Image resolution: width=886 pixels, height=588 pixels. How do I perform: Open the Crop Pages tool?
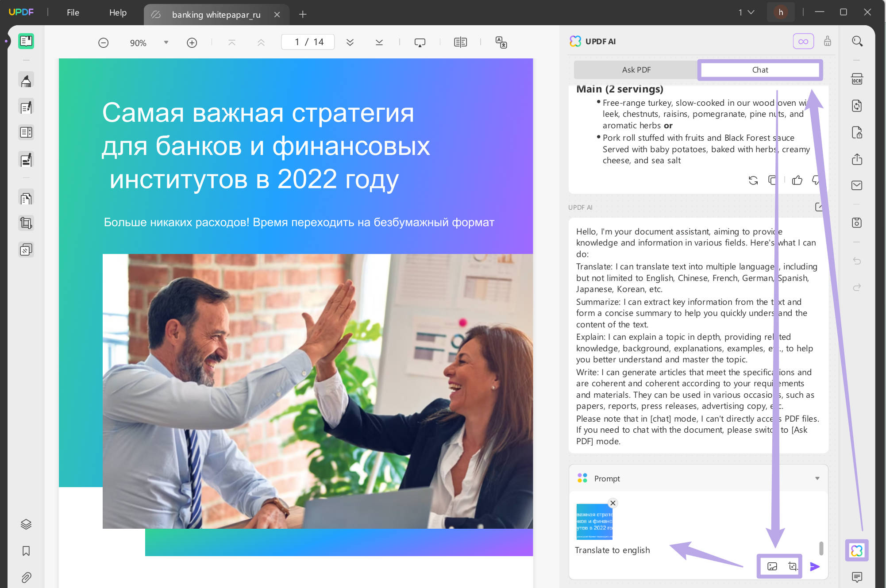click(x=26, y=223)
